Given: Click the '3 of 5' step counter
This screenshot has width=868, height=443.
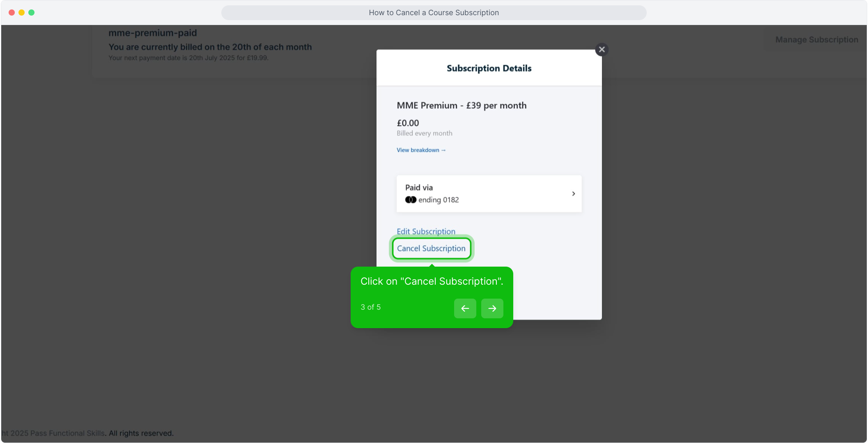Looking at the screenshot, I should [370, 307].
